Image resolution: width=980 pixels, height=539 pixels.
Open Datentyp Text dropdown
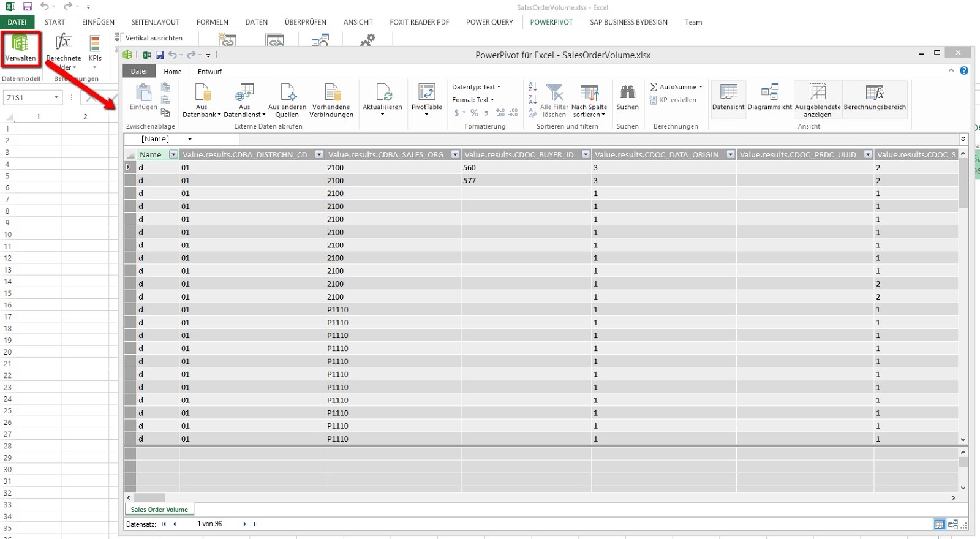coord(477,87)
